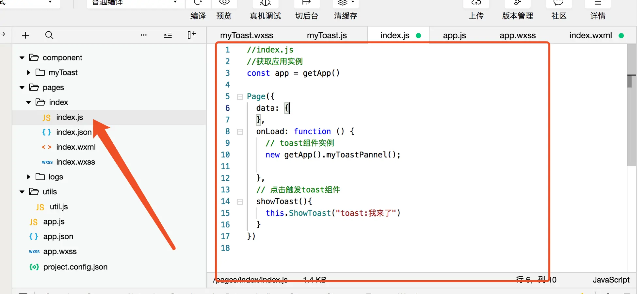
Task: Click the getApp() call on line 3
Action: (x=321, y=73)
